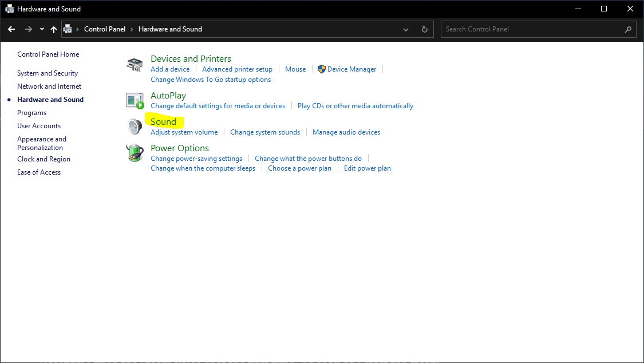Expand chevron between Control Panel and Hardware and Sound
The width and height of the screenshot is (644, 363).
pos(132,29)
